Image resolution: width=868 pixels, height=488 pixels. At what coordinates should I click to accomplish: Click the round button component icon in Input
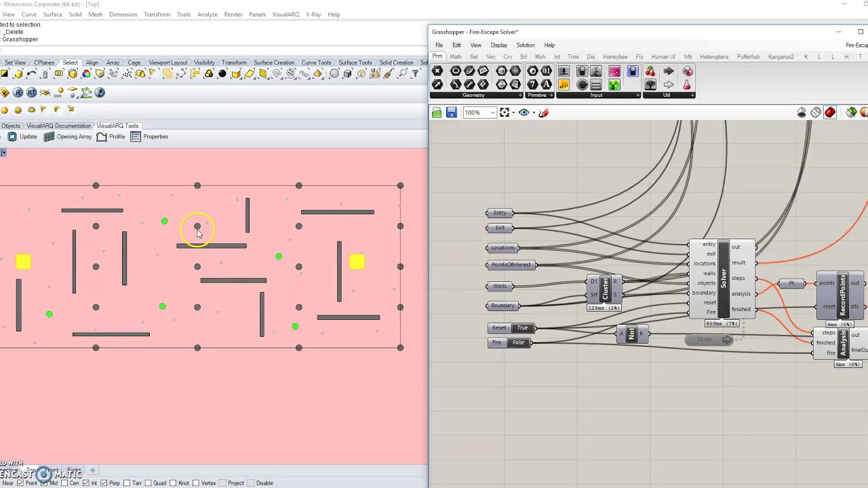582,85
